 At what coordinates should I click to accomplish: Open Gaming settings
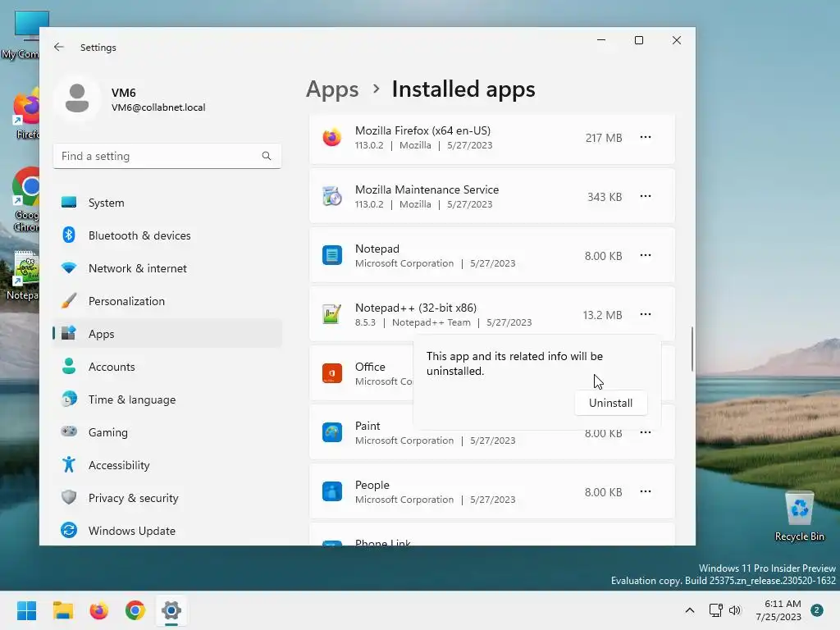pos(167,431)
